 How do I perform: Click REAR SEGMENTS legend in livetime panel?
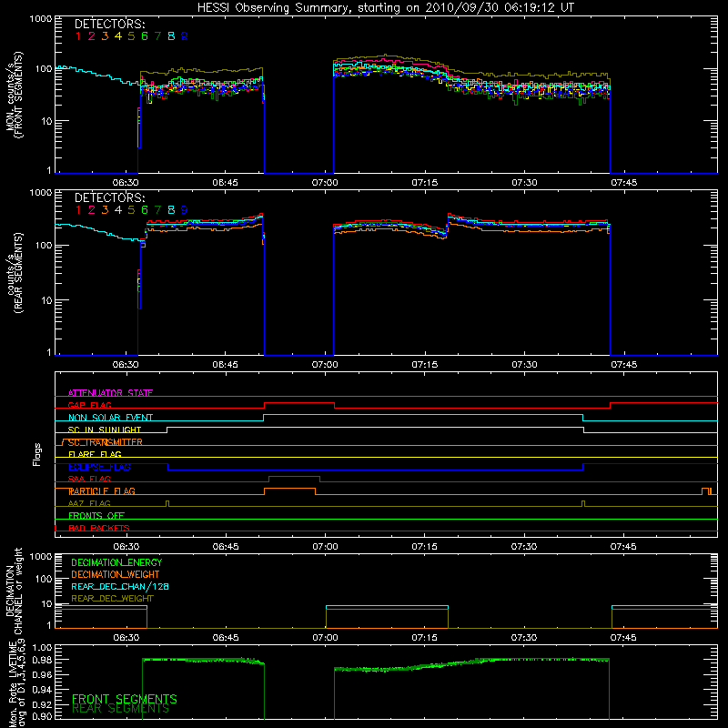point(121,709)
